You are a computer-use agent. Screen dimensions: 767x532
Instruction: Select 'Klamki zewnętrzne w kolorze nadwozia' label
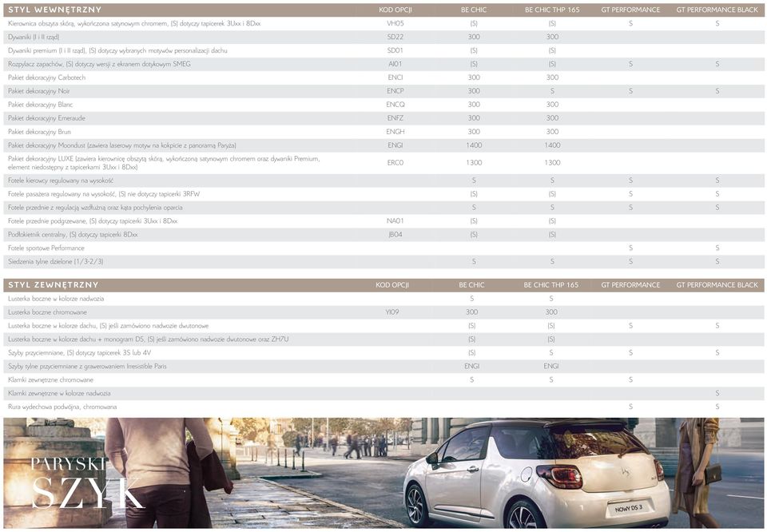[x=59, y=393]
